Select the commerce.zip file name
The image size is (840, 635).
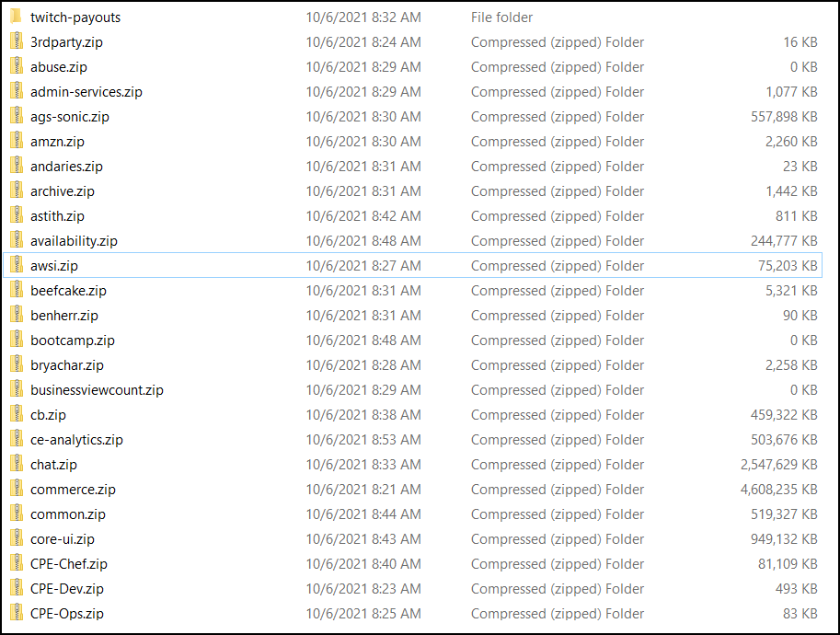(x=73, y=490)
